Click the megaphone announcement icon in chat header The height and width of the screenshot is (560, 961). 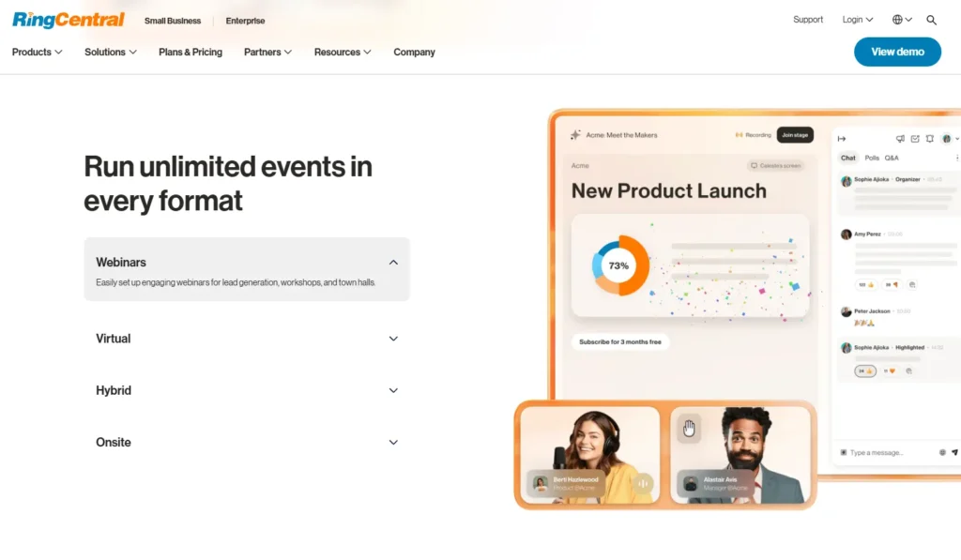(900, 139)
